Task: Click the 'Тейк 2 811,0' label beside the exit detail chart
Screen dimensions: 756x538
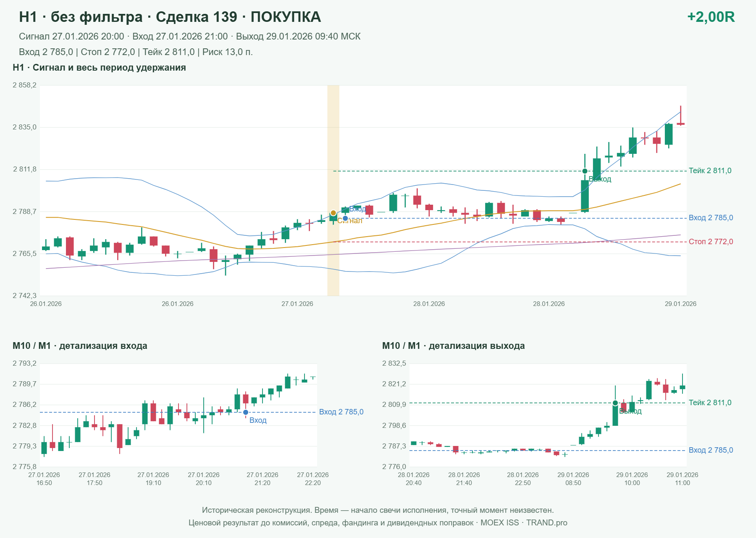Action: [710, 403]
